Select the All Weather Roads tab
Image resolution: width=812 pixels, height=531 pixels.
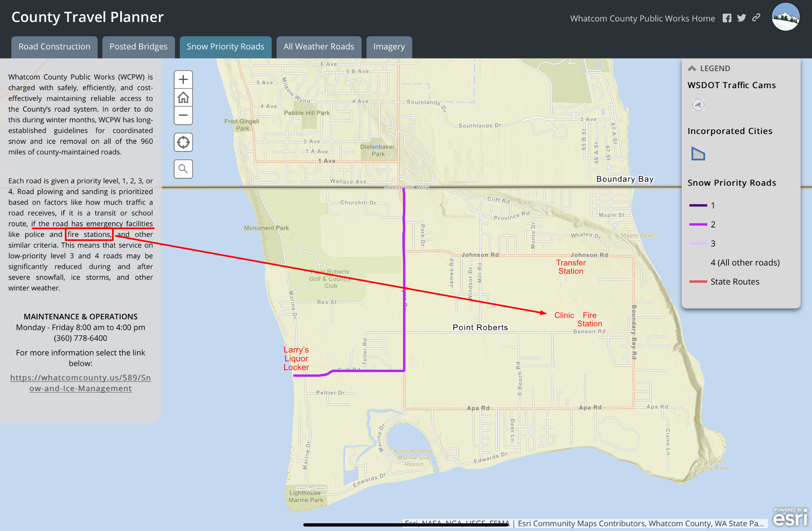point(319,47)
